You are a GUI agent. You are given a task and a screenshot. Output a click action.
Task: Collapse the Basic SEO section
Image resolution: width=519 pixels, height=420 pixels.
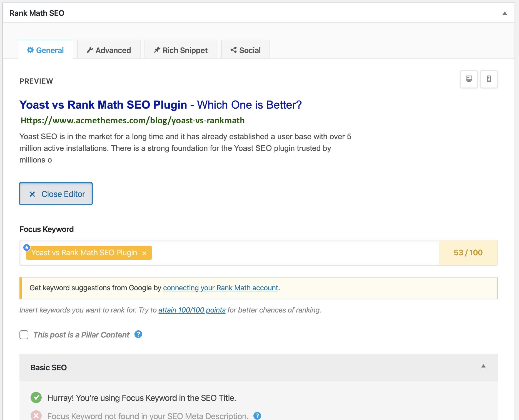coord(483,366)
